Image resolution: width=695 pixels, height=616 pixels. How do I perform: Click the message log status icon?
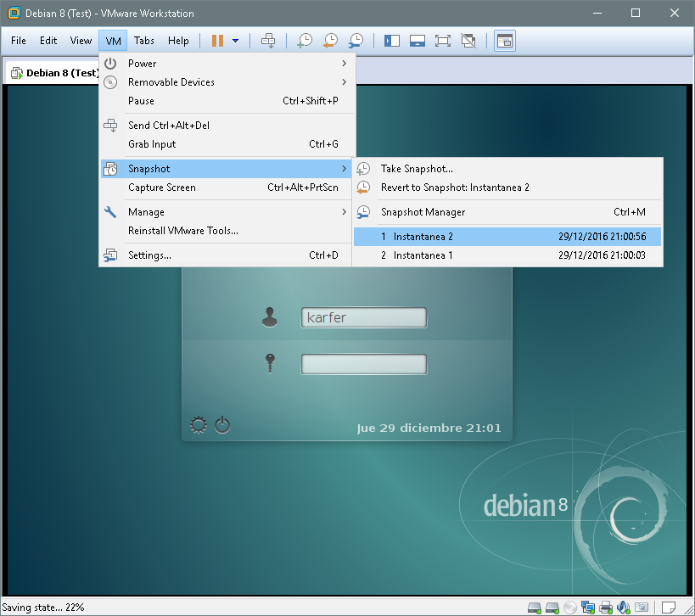668,608
